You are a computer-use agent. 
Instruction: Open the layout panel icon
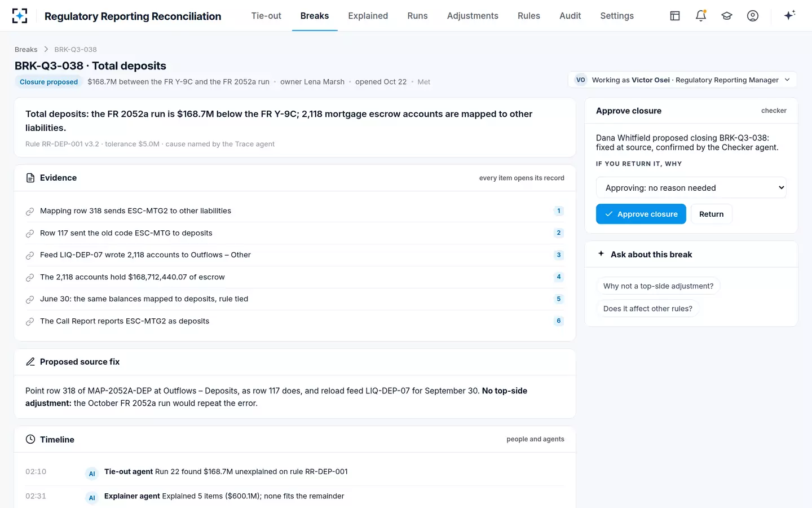pyautogui.click(x=675, y=16)
